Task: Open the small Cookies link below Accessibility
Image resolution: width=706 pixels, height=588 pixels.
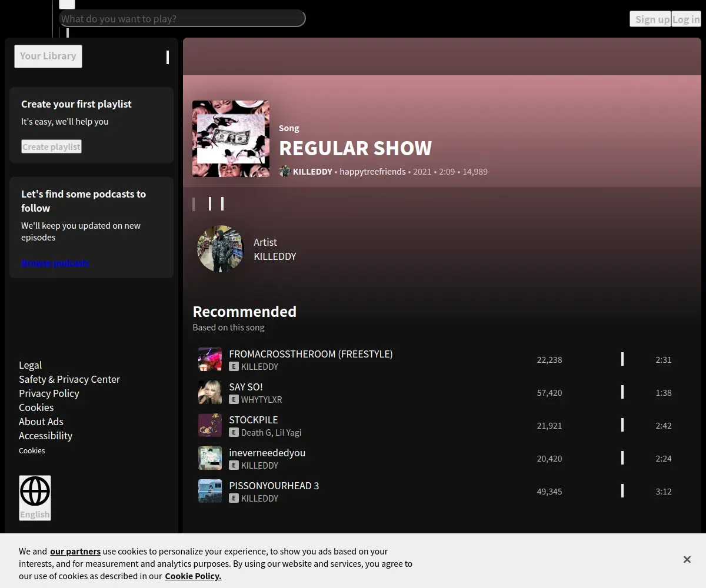Action: click(x=32, y=450)
